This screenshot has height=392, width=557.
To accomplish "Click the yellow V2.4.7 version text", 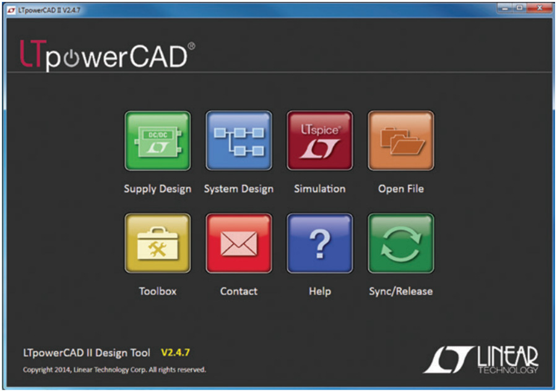I will pyautogui.click(x=175, y=353).
